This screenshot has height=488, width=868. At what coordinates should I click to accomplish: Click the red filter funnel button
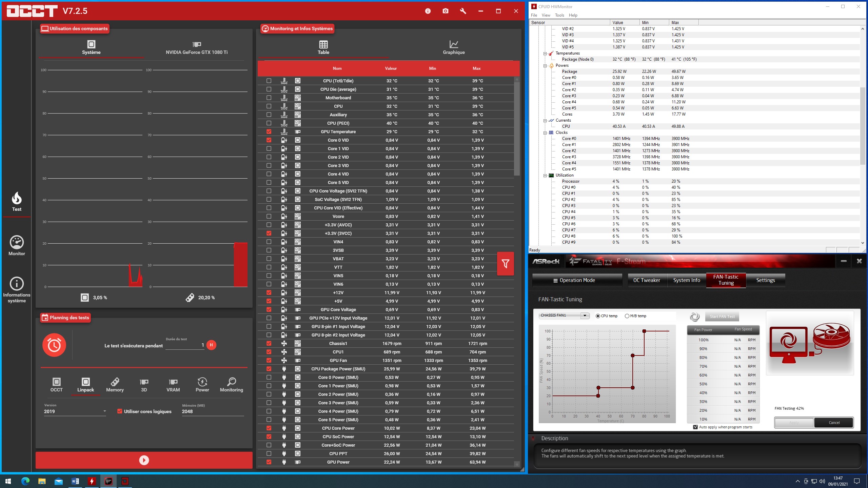tap(505, 264)
